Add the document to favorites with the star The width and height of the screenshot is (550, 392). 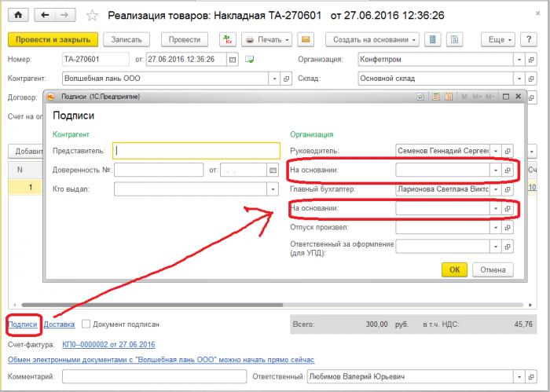(x=92, y=16)
